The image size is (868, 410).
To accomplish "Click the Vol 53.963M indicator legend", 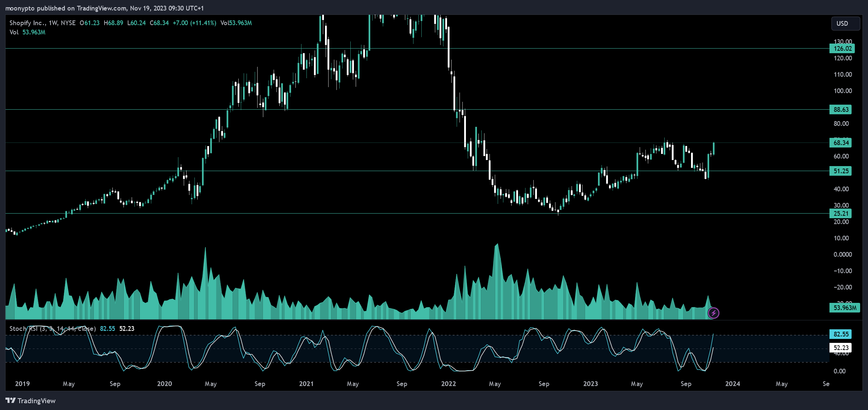I will [x=27, y=32].
